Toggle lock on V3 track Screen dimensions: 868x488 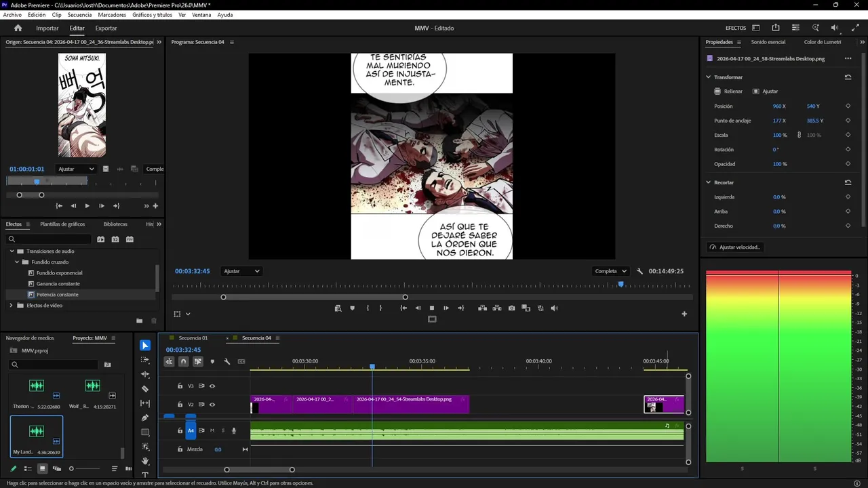click(x=180, y=386)
